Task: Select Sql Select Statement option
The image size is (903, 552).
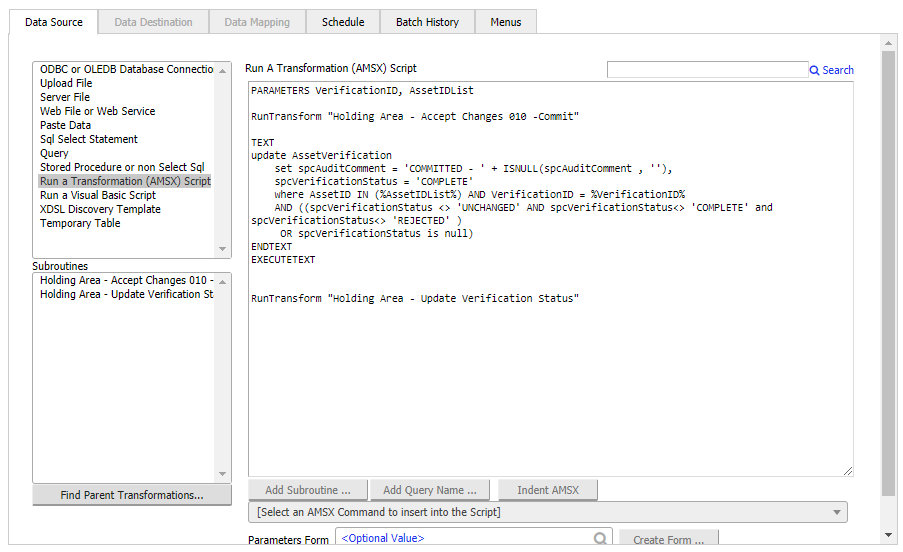Action: (x=89, y=139)
